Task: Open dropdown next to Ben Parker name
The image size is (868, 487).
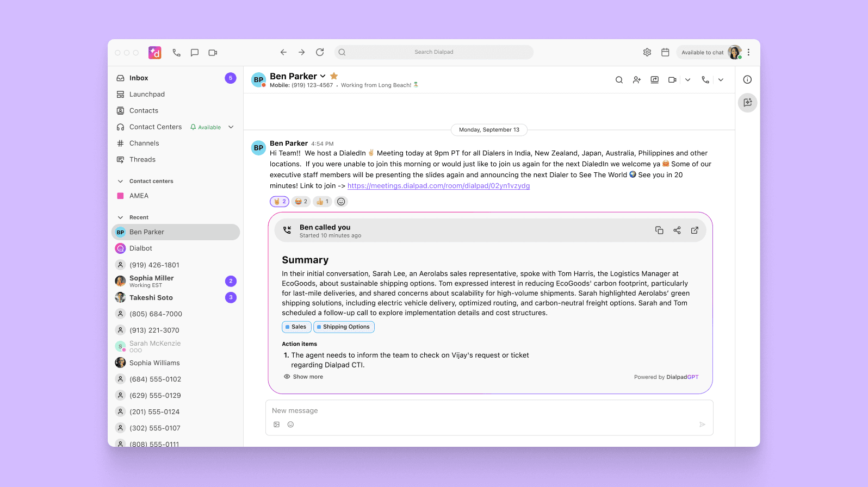Action: (x=323, y=76)
